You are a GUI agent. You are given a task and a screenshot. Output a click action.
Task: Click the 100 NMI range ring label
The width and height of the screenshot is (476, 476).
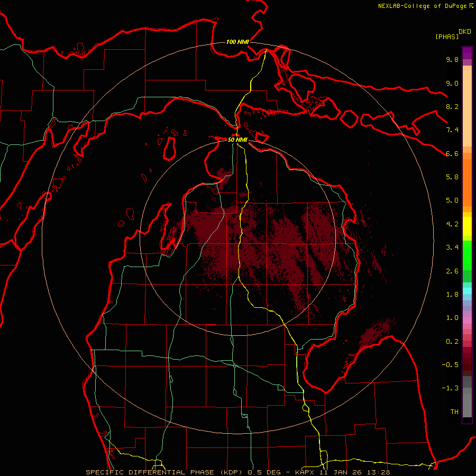[237, 42]
